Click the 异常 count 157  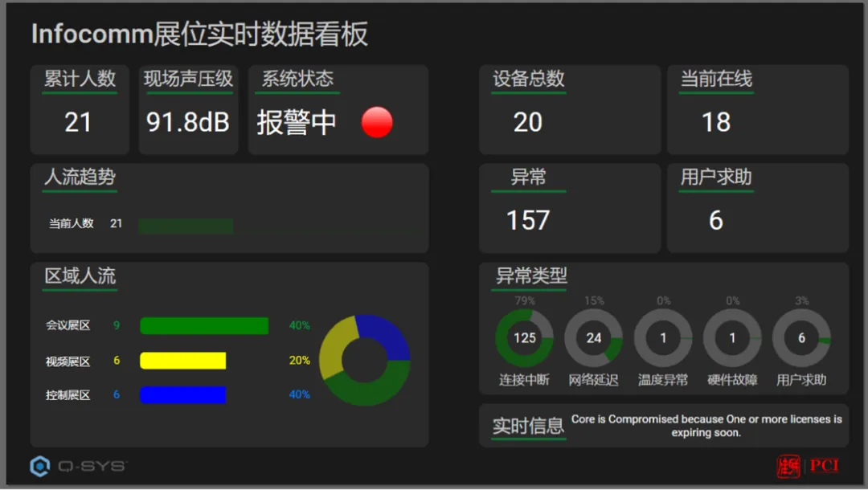pos(528,220)
